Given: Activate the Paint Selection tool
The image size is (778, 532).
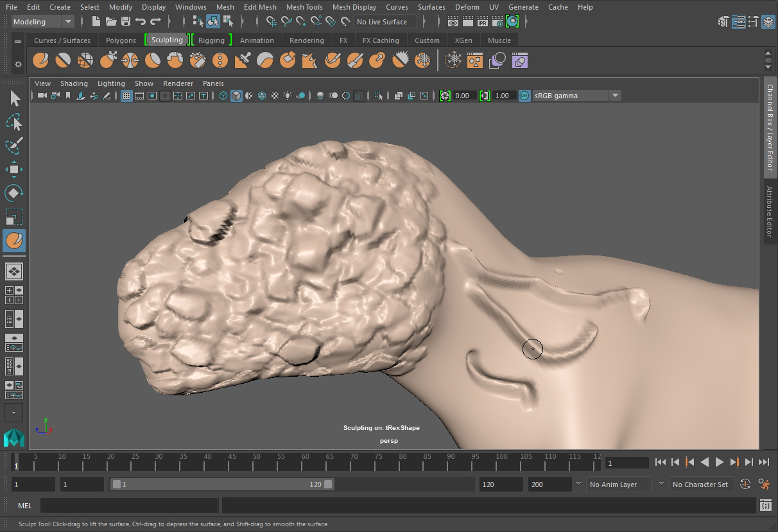Looking at the screenshot, I should tap(14, 146).
